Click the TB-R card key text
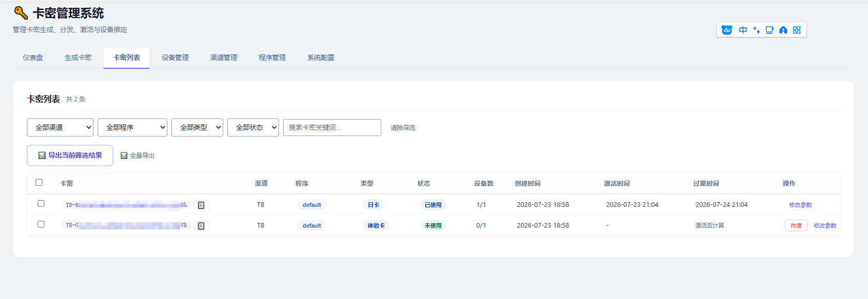The width and height of the screenshot is (868, 299). 127,205
